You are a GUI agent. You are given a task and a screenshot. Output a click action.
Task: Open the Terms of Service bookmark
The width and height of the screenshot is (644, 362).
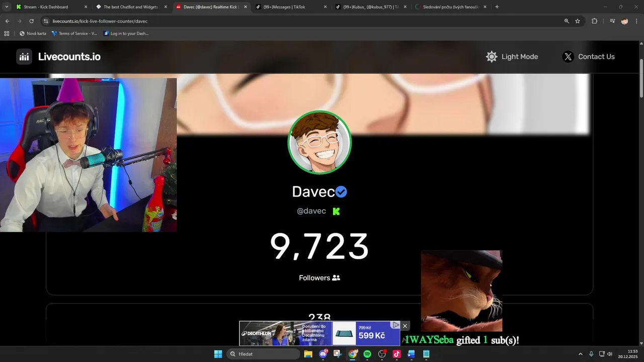[x=74, y=34]
